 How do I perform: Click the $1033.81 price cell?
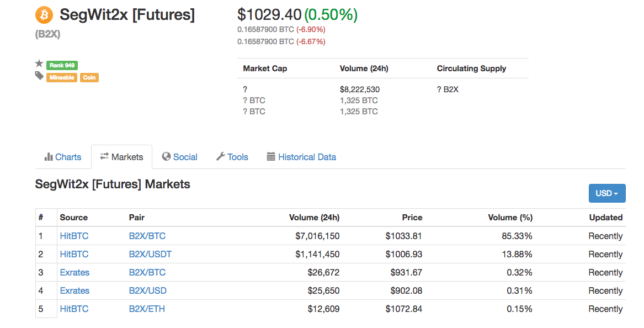(x=404, y=236)
